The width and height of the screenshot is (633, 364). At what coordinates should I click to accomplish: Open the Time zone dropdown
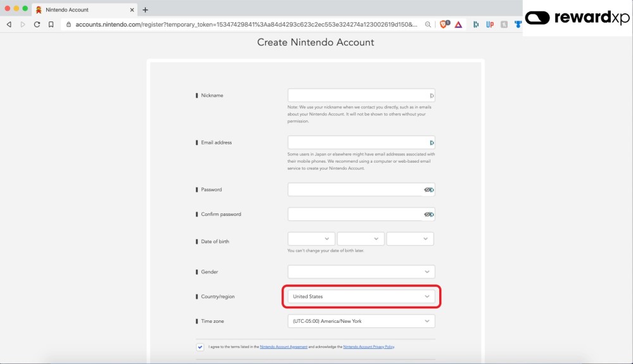click(361, 321)
